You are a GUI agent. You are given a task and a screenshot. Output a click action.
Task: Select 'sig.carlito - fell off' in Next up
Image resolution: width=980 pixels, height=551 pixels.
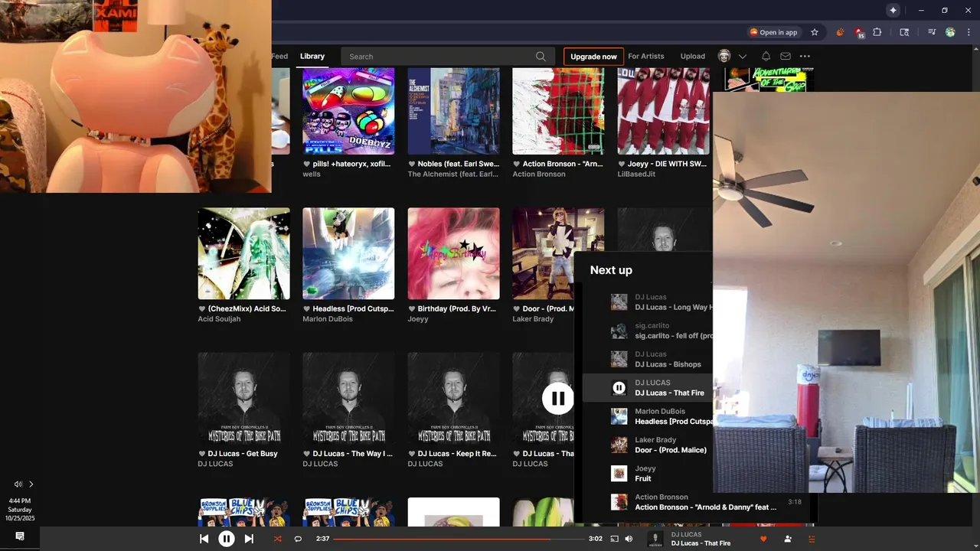(647, 331)
